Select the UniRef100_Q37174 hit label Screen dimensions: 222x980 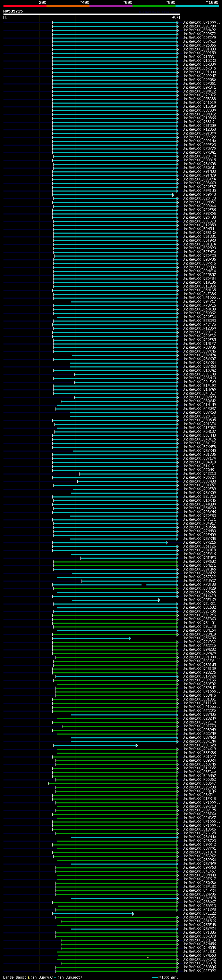click(x=199, y=458)
